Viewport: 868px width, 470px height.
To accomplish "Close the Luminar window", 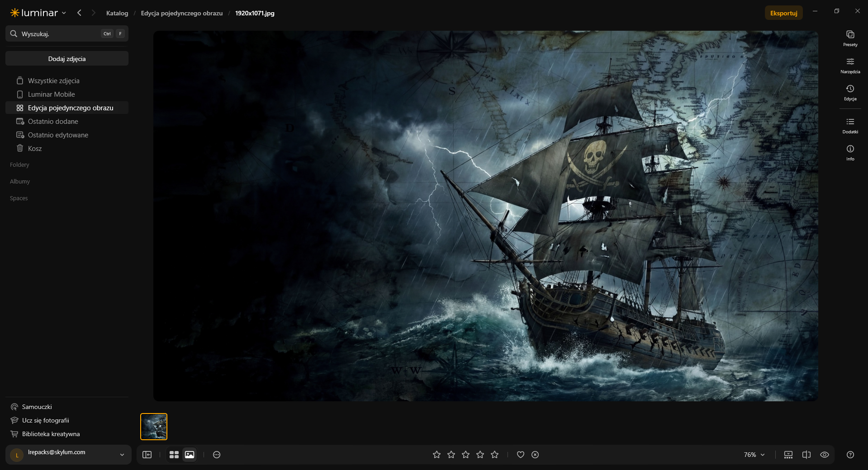I will 857,11.
